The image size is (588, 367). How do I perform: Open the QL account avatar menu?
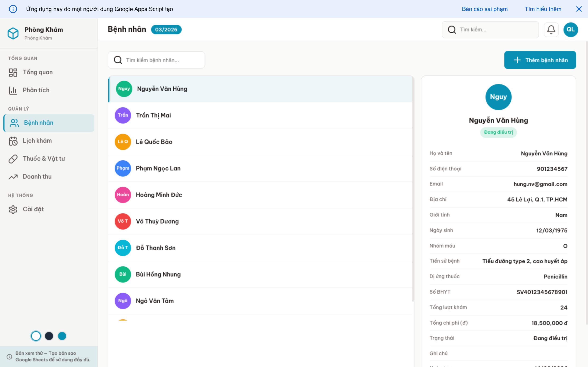coord(571,29)
